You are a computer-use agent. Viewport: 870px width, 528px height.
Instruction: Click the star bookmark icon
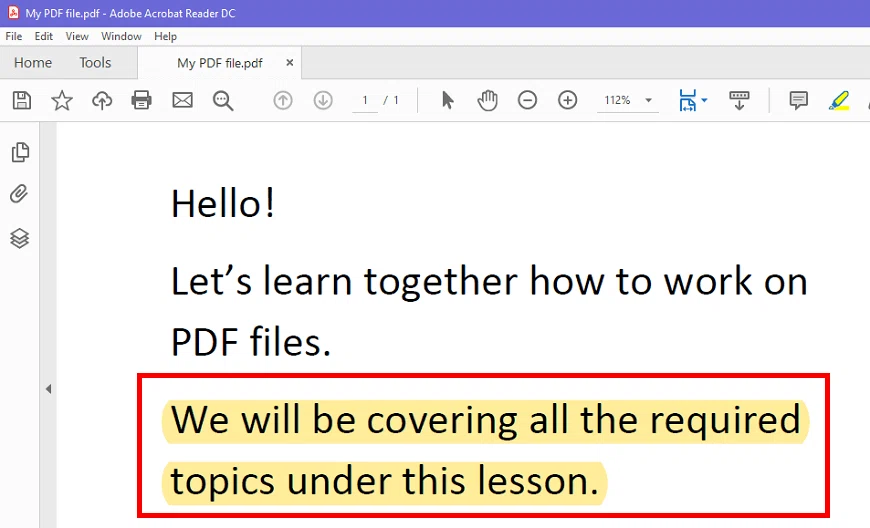62,100
